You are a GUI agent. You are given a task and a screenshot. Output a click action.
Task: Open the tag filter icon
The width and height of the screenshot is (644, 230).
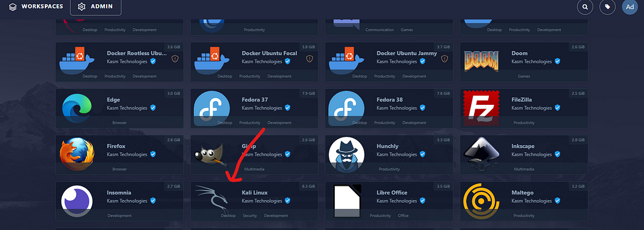[607, 7]
